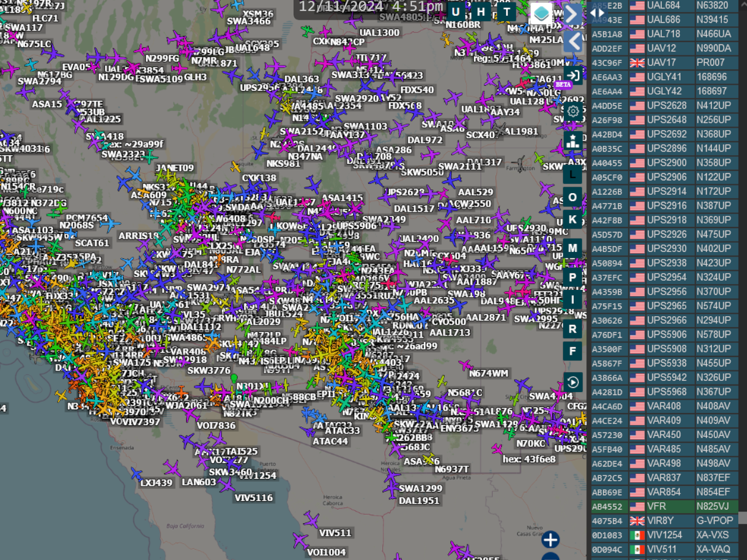
Task: Select the UAV17 PR007 row
Action: click(x=664, y=62)
